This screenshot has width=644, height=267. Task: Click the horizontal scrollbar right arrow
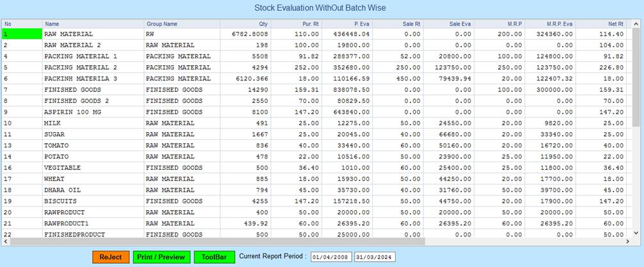click(628, 242)
